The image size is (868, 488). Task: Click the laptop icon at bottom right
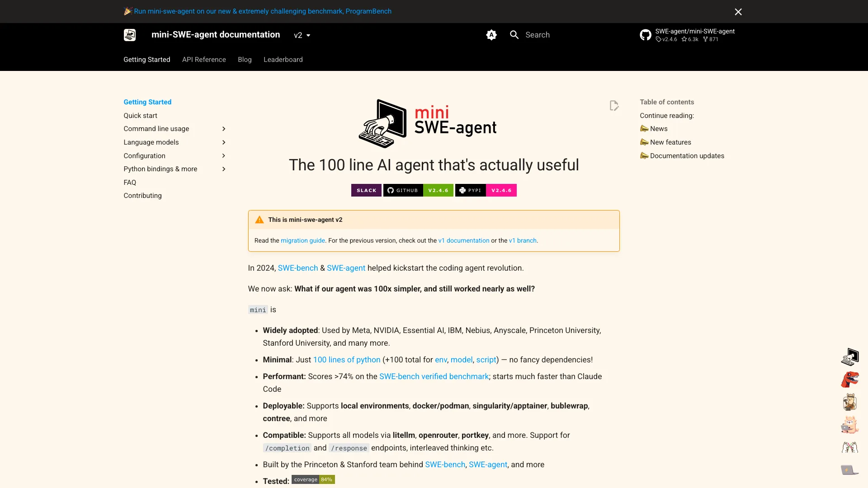pos(850,470)
